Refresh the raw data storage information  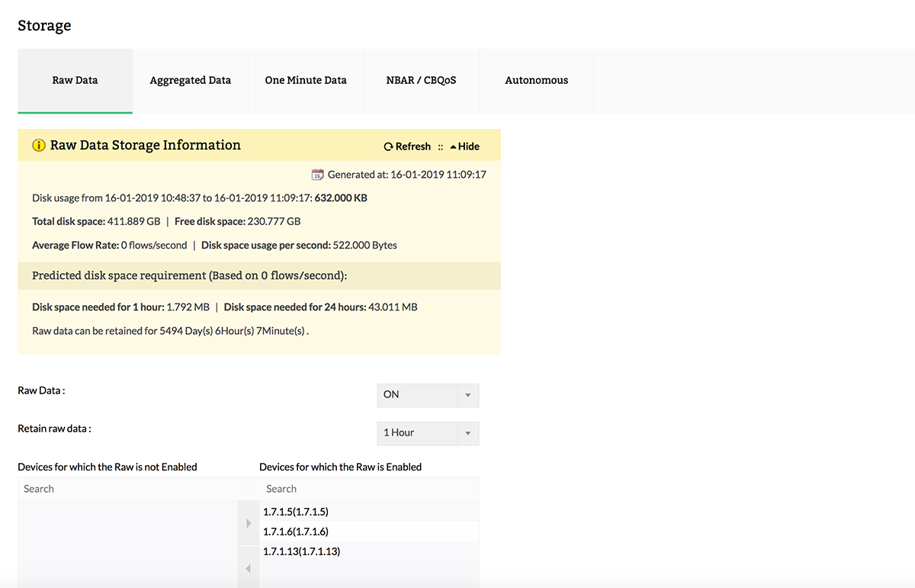pos(407,146)
